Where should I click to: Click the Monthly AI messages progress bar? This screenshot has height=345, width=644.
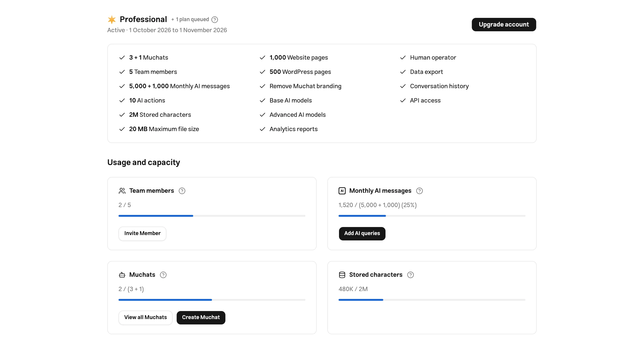(432, 216)
